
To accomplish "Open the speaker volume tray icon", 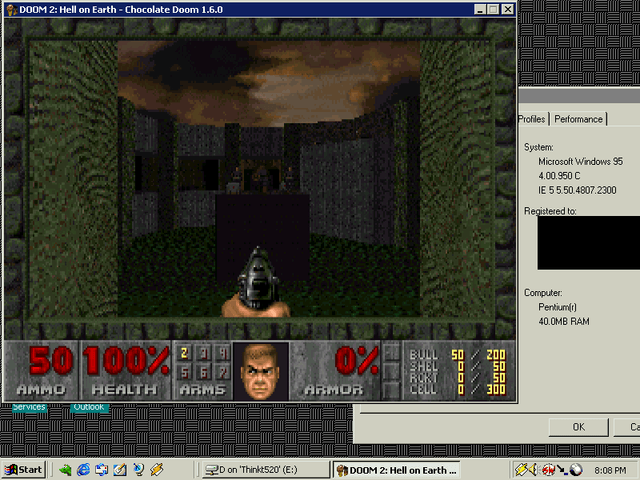I will (533, 470).
